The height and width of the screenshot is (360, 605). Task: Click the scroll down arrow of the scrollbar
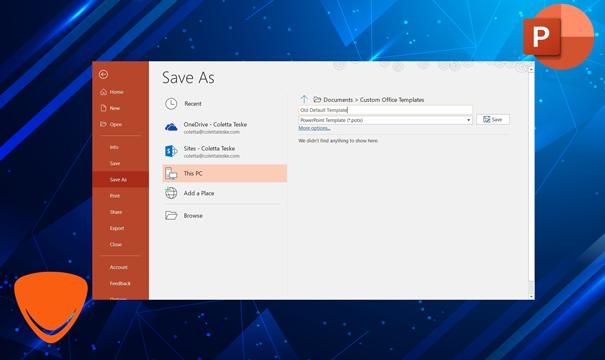coord(531,296)
